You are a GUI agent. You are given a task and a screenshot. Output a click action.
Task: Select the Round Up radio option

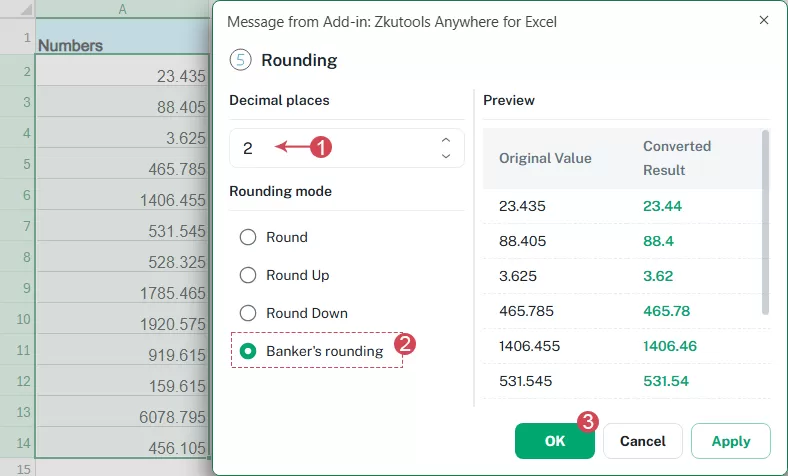tap(248, 275)
